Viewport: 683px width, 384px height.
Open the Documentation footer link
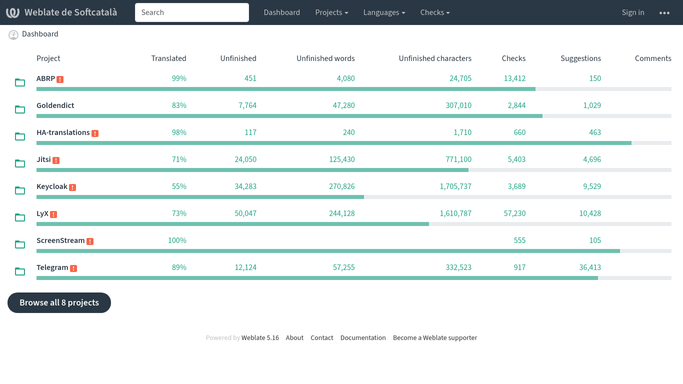click(363, 337)
